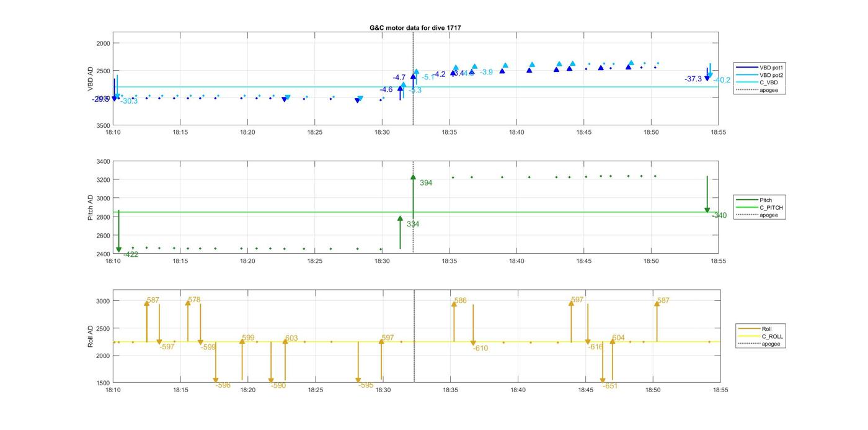Click the roll value label "-597"
868x430 pixels.
point(167,347)
